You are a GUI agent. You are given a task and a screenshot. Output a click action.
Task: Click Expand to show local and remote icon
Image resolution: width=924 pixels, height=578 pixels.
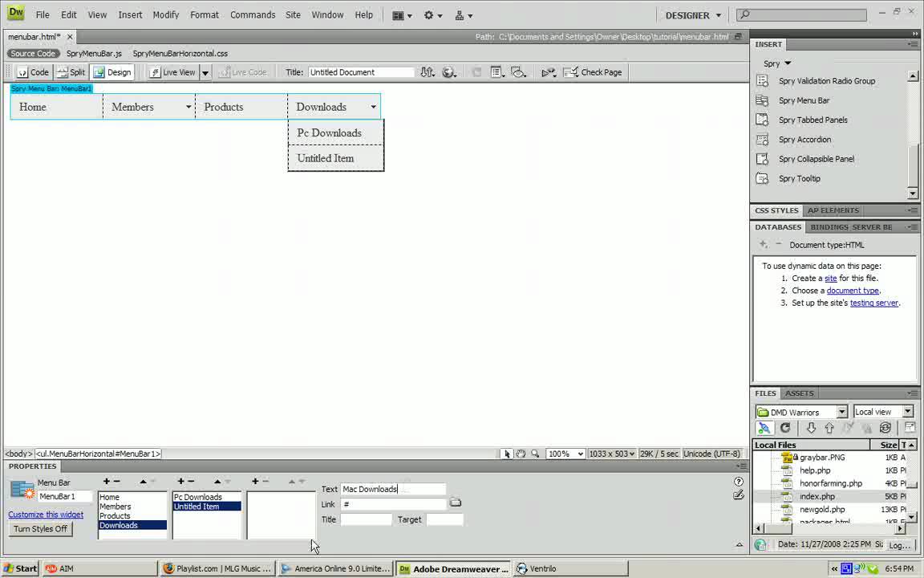(x=910, y=428)
